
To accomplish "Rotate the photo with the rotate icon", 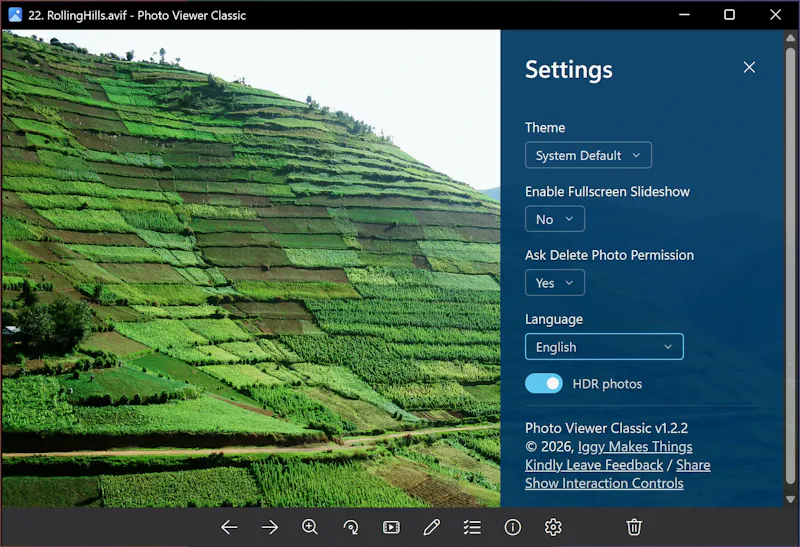I will 351,527.
